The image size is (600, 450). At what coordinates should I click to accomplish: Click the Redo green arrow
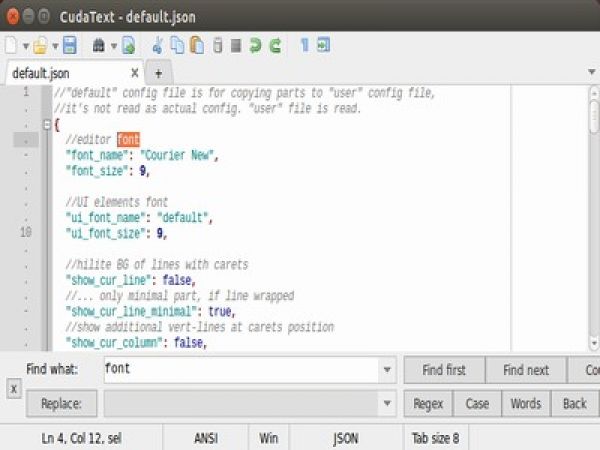pos(276,45)
